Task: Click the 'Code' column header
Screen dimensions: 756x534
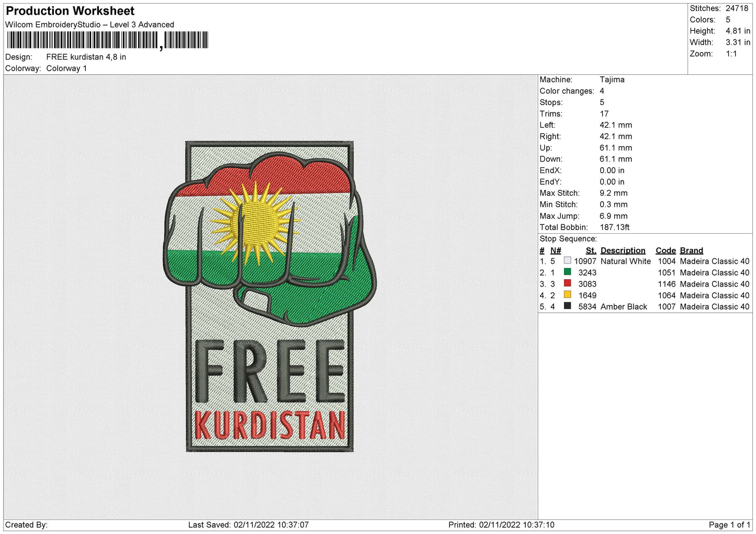Action: (665, 251)
